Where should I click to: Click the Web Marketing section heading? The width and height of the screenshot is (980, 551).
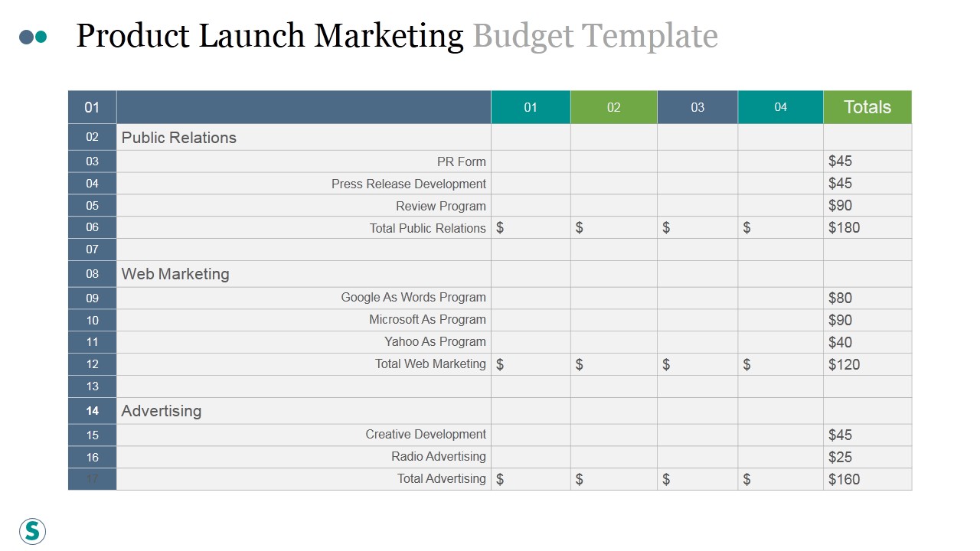click(175, 274)
